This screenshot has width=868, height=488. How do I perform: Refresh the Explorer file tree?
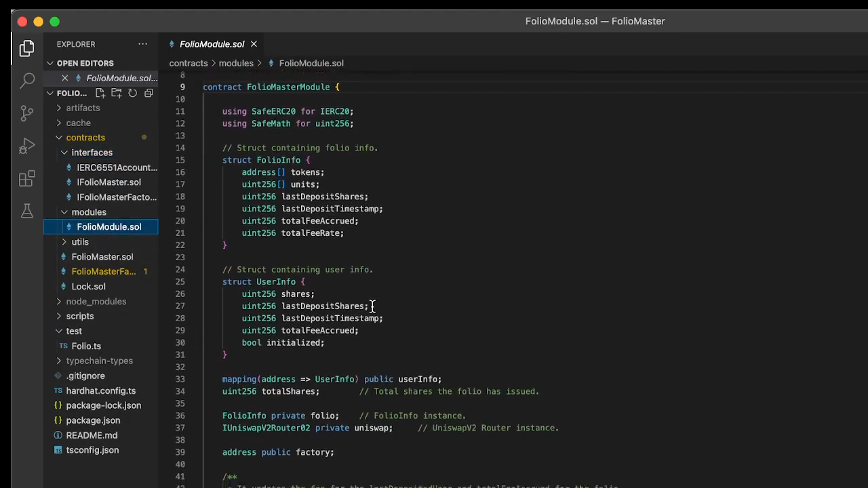(133, 93)
